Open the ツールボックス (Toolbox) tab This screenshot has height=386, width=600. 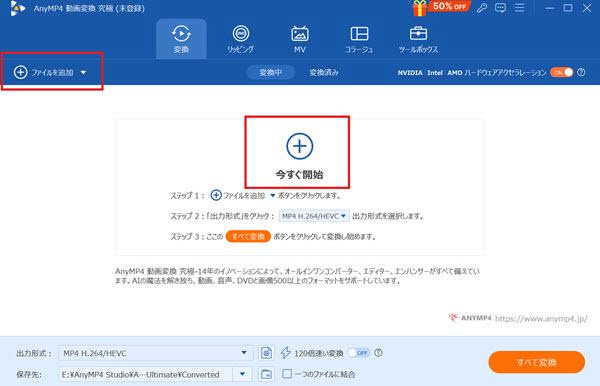coord(418,39)
